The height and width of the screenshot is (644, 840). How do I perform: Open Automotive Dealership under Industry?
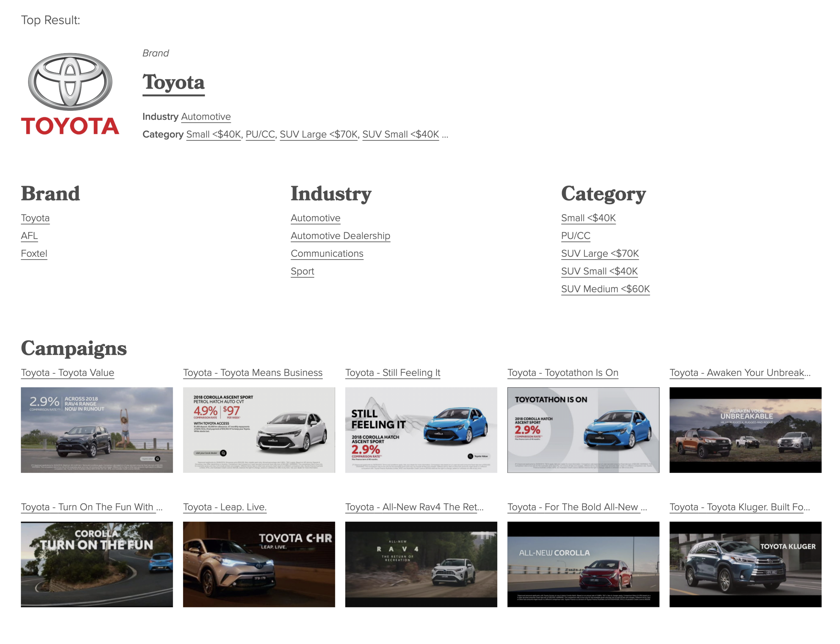pos(340,235)
